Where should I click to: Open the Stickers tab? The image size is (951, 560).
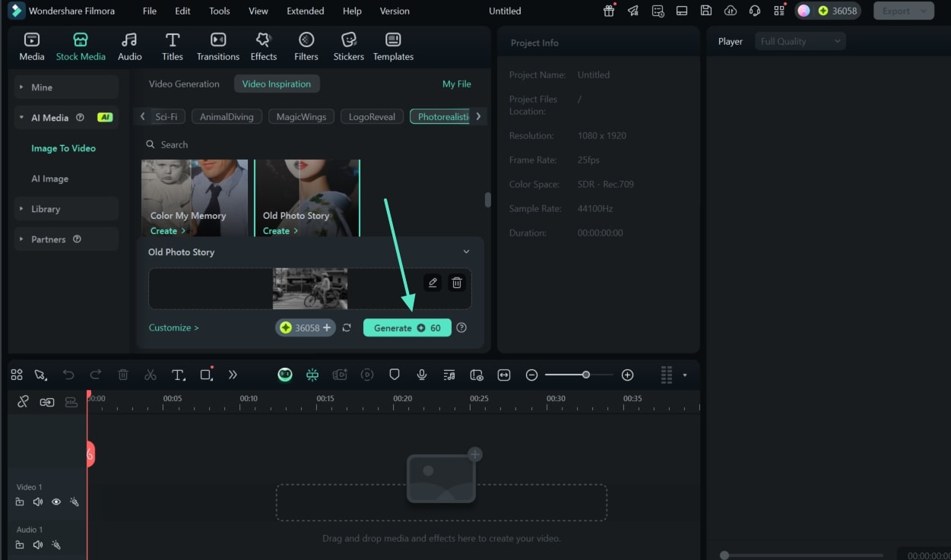point(349,47)
